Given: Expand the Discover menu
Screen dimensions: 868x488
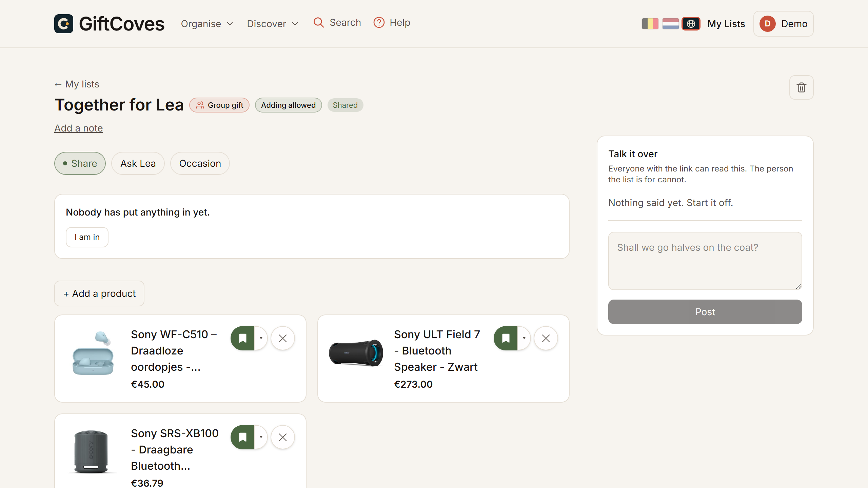Looking at the screenshot, I should (273, 24).
